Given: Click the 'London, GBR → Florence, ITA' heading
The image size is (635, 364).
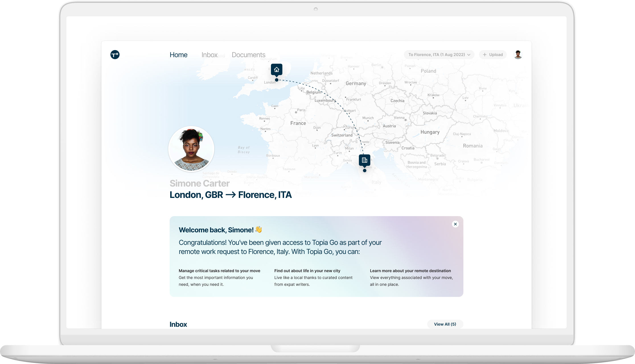Looking at the screenshot, I should point(231,195).
